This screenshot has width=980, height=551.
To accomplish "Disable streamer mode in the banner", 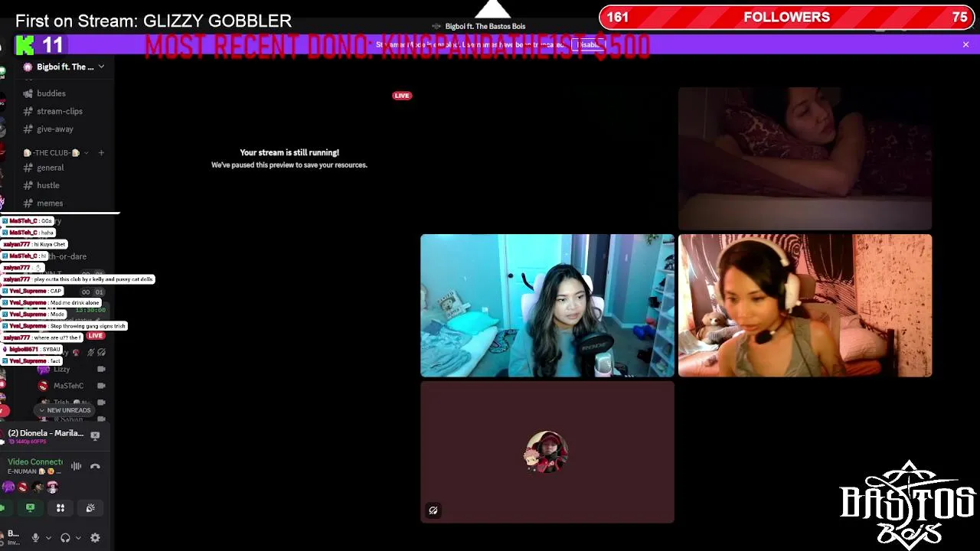I will tap(588, 44).
